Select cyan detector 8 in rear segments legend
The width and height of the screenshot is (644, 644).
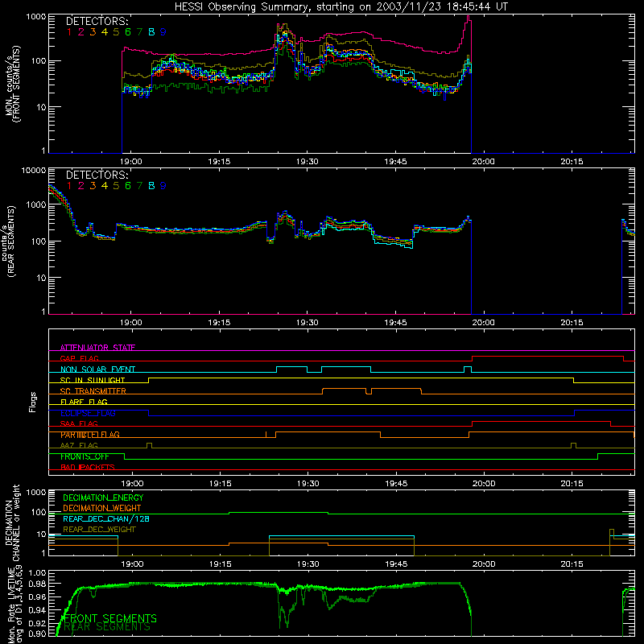click(x=151, y=186)
